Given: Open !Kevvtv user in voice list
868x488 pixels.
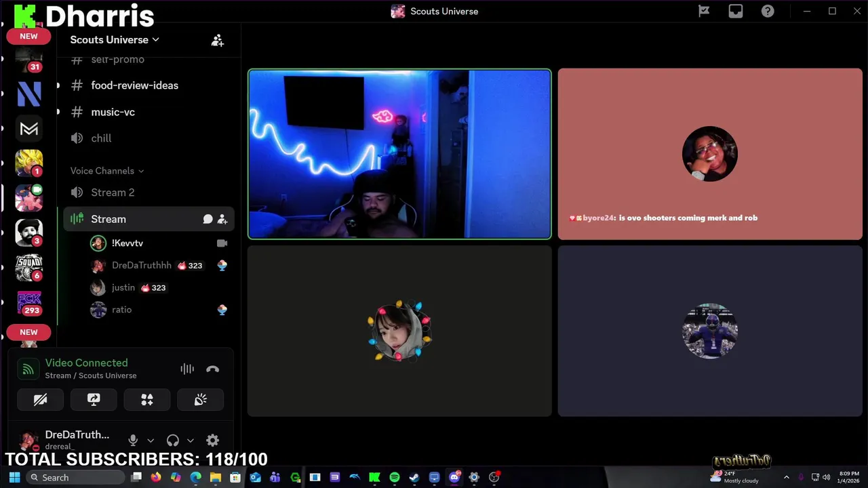Looking at the screenshot, I should point(161,243).
